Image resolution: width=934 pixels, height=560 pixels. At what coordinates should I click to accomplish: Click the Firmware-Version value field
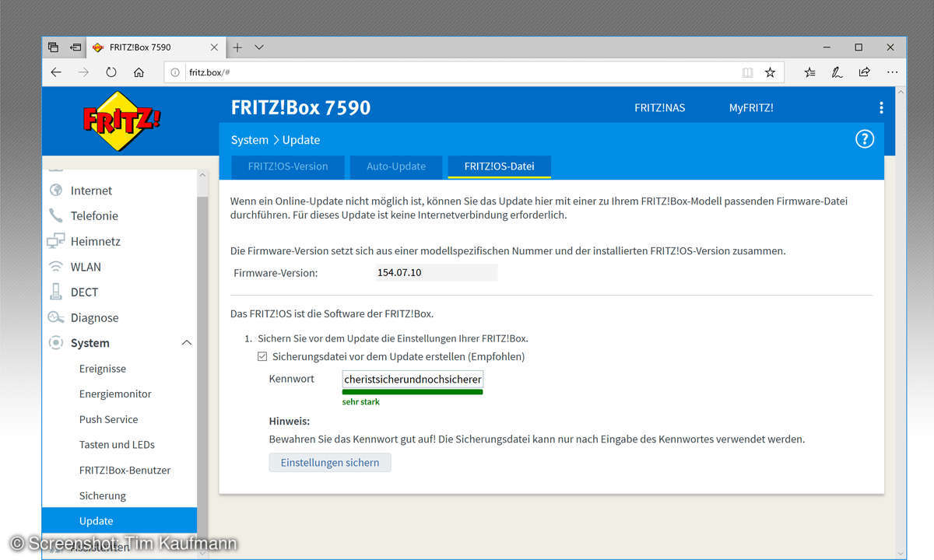(x=435, y=273)
